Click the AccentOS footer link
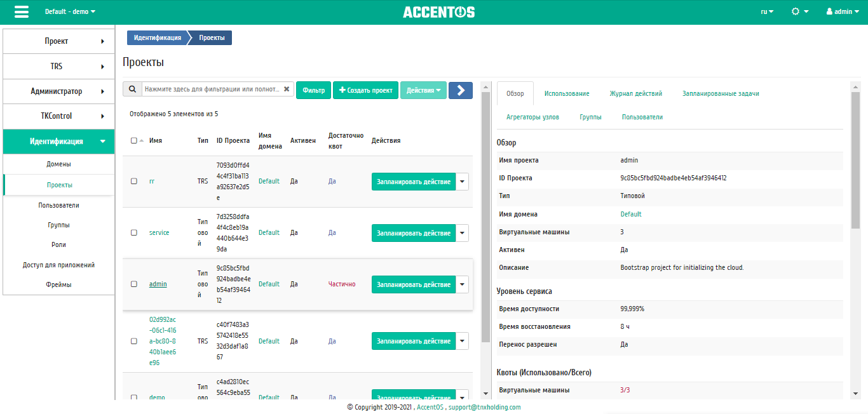This screenshot has width=868, height=414. [x=430, y=407]
